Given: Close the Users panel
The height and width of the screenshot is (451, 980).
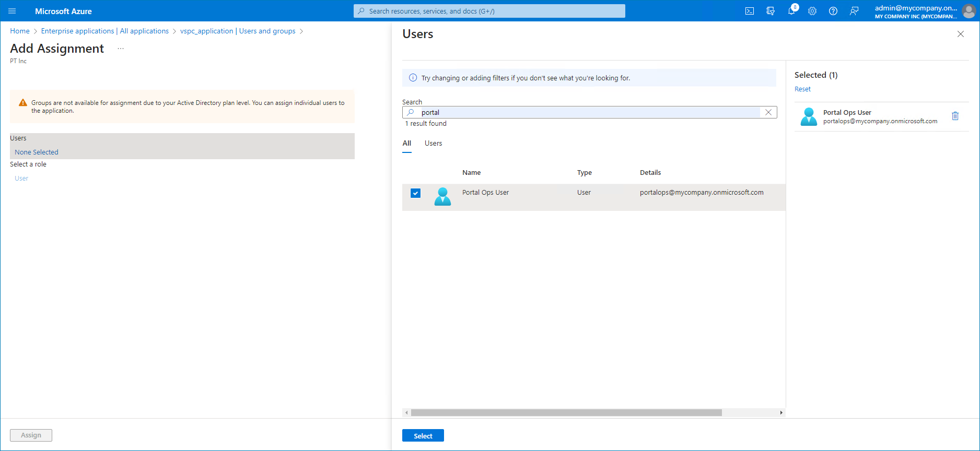Looking at the screenshot, I should (x=960, y=34).
